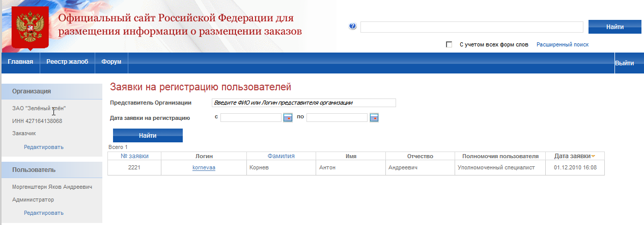Click the Отчество column header
Image resolution: width=644 pixels, height=225 pixels.
pos(420,156)
